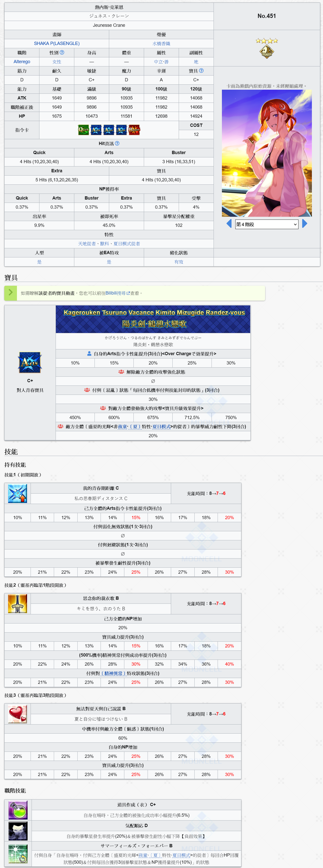Screen dimensions: 323x868
Task: Open the help icon next to 性別
Action: tap(62, 53)
